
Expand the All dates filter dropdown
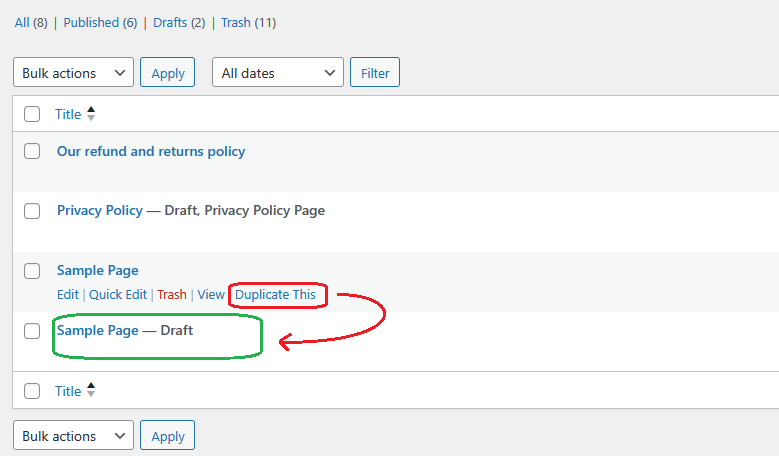[277, 73]
